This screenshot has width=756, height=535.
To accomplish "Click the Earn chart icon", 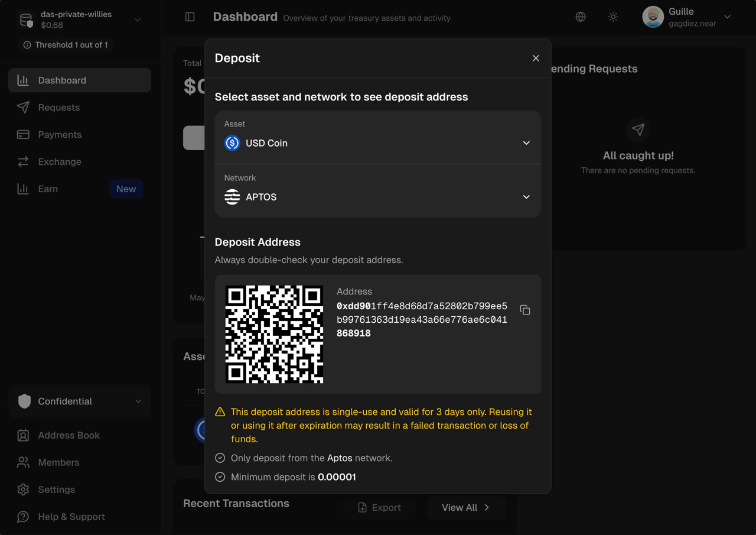I will [23, 189].
